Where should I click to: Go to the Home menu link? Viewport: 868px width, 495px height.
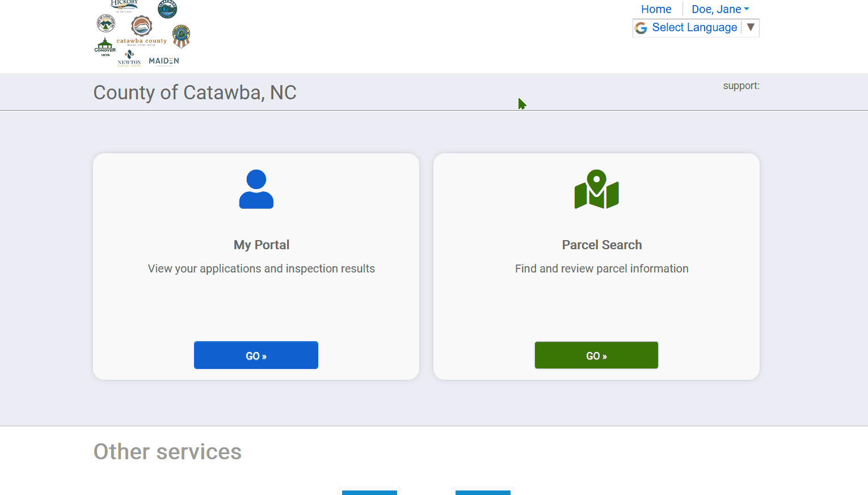coord(656,9)
